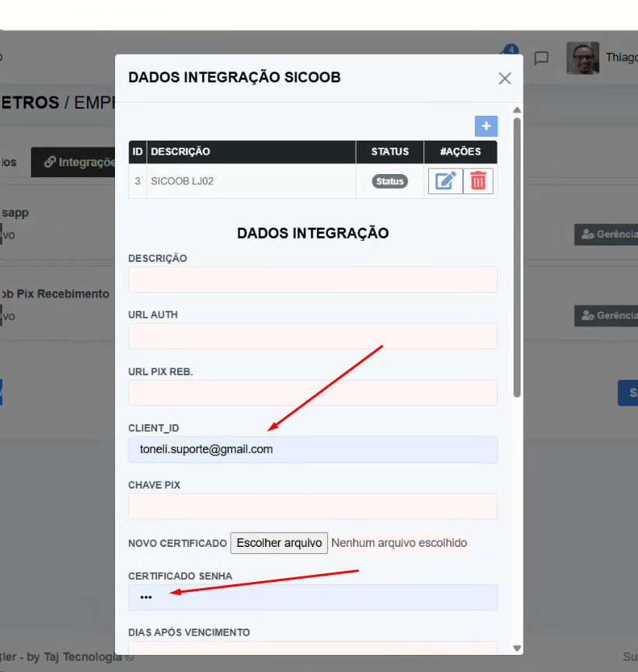Click the Gerência button for Pix Recebimento

point(607,315)
